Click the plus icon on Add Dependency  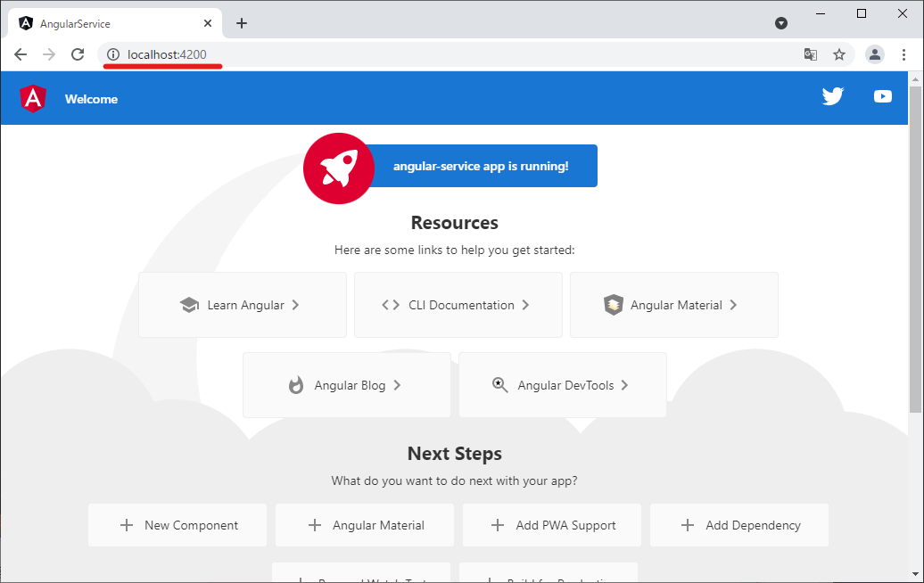[x=688, y=525]
